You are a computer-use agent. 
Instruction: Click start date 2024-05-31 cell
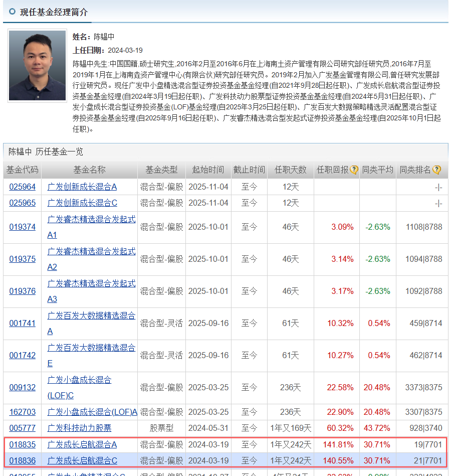click(x=208, y=428)
